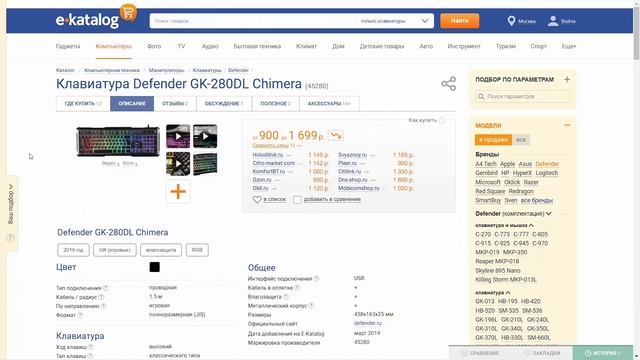
Task: Open help icon for Интерфейс подключения
Action: point(316,279)
